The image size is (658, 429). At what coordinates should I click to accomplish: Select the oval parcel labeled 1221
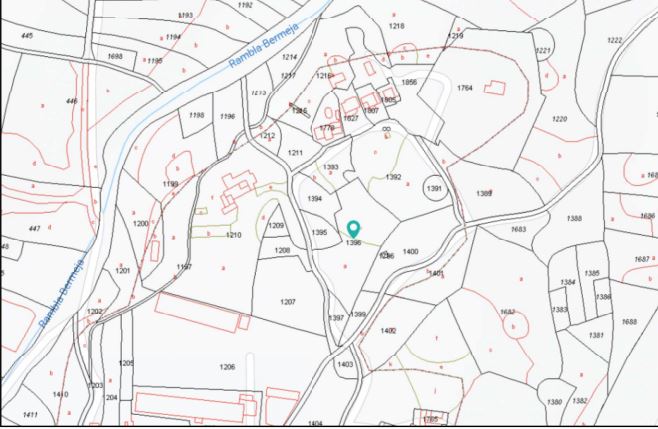544,50
